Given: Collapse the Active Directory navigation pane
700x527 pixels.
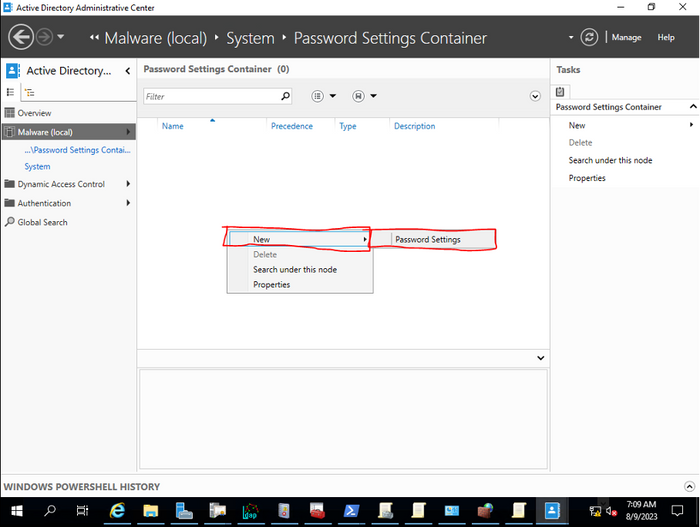Looking at the screenshot, I should [x=128, y=71].
